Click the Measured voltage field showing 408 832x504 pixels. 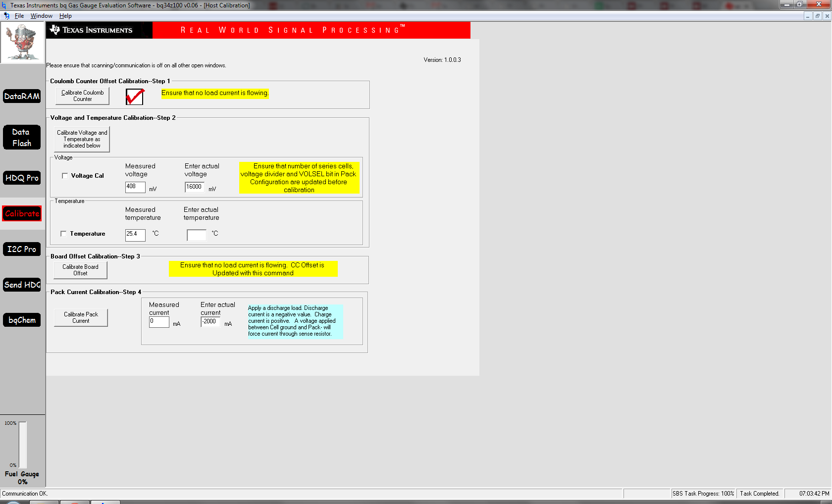(x=135, y=187)
